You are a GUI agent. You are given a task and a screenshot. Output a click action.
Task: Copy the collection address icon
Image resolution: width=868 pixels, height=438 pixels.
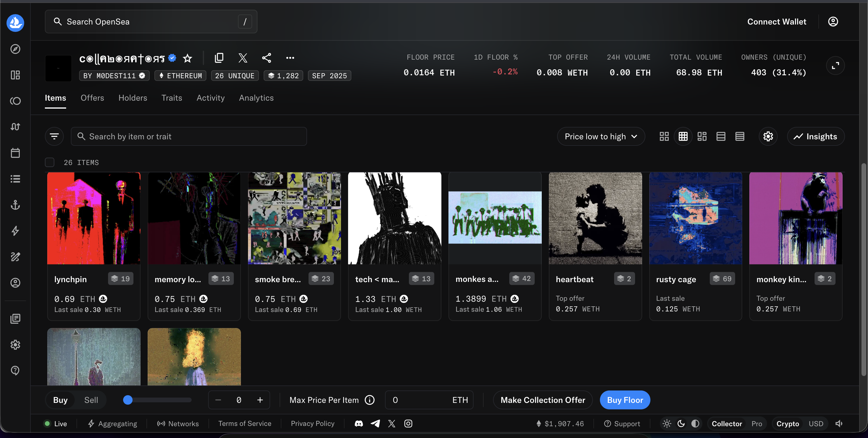pyautogui.click(x=219, y=58)
